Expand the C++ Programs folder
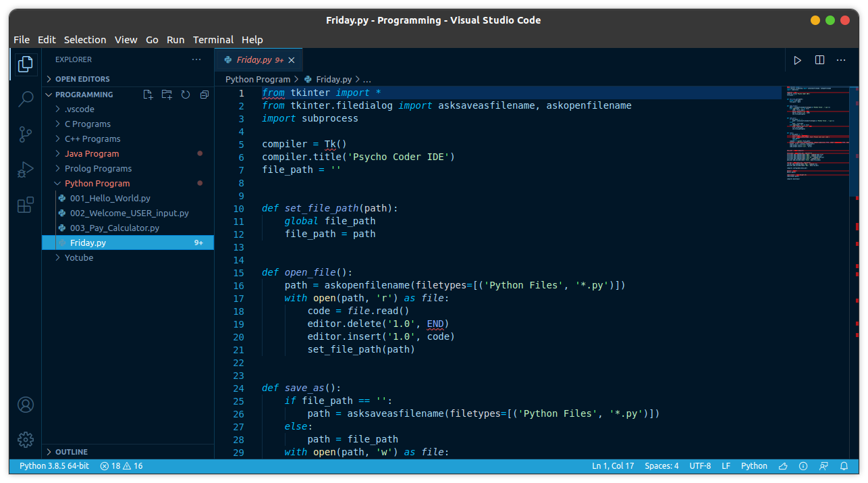868x483 pixels. (128, 138)
